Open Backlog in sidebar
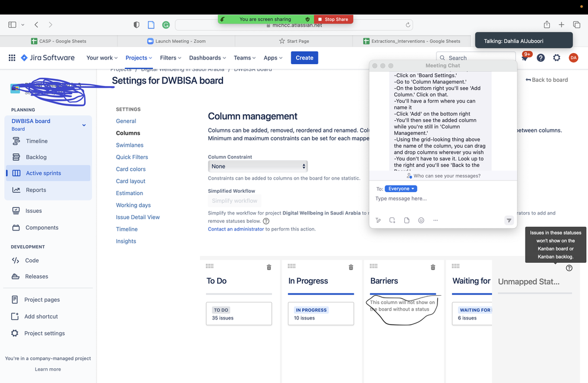This screenshot has height=383, width=588. pos(48,157)
